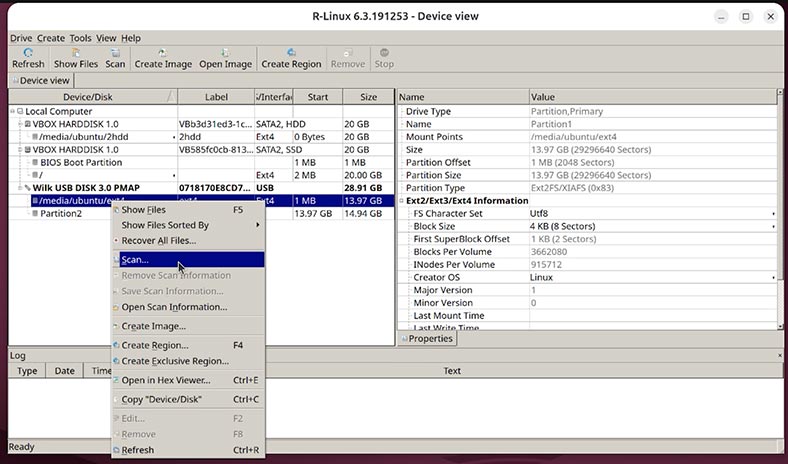This screenshot has width=788, height=464.
Task: Click the Stop toolbar icon
Action: pyautogui.click(x=384, y=52)
